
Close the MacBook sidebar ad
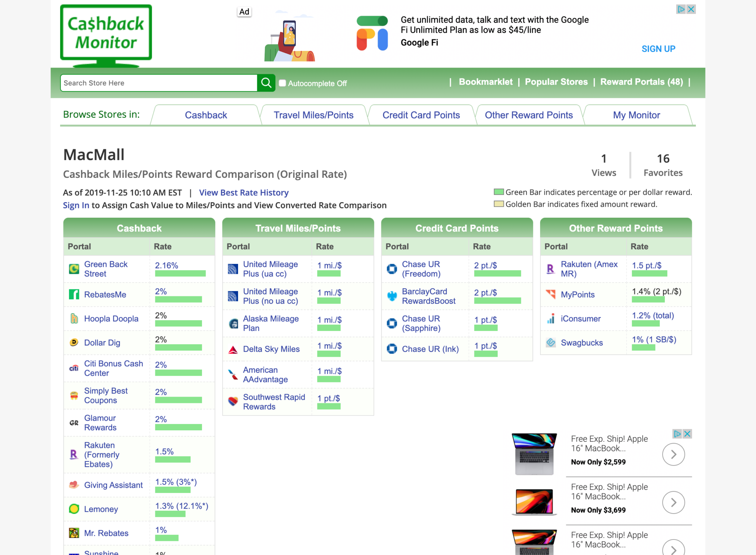[687, 434]
